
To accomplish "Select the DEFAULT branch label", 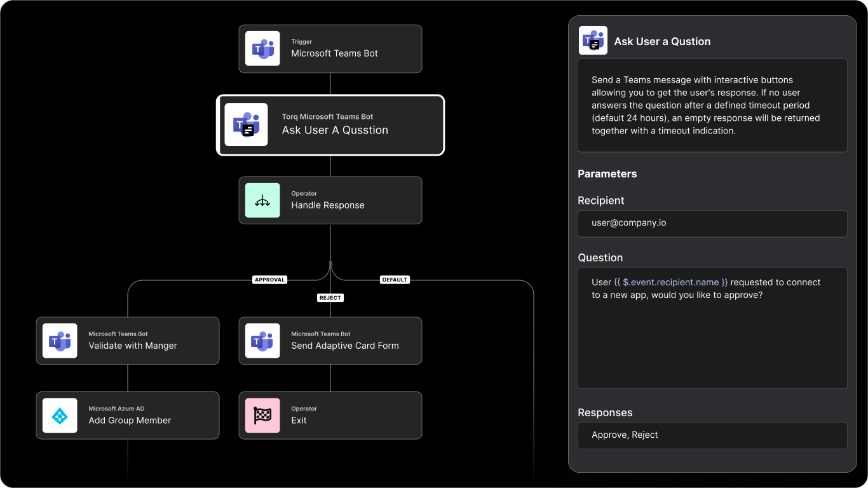I will (x=394, y=280).
